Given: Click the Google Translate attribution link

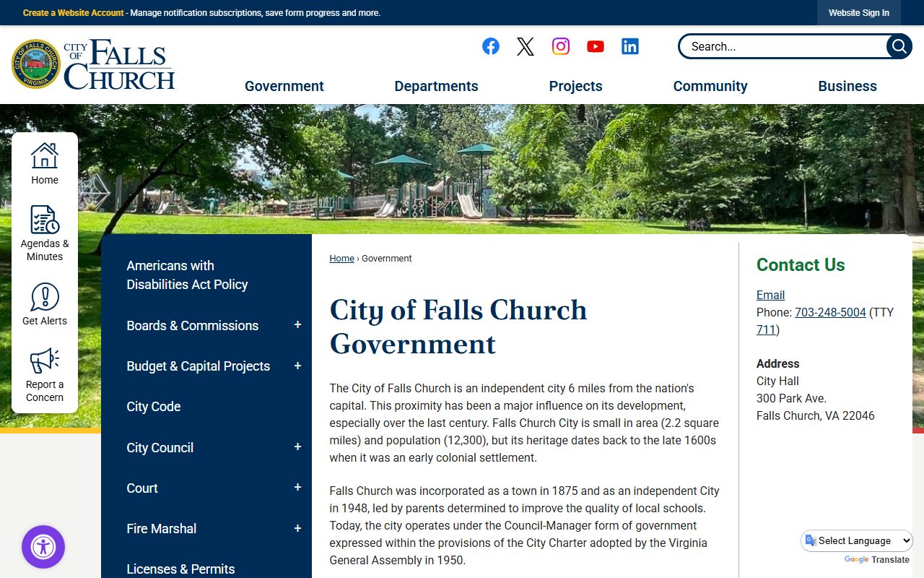Looking at the screenshot, I should click(877, 560).
